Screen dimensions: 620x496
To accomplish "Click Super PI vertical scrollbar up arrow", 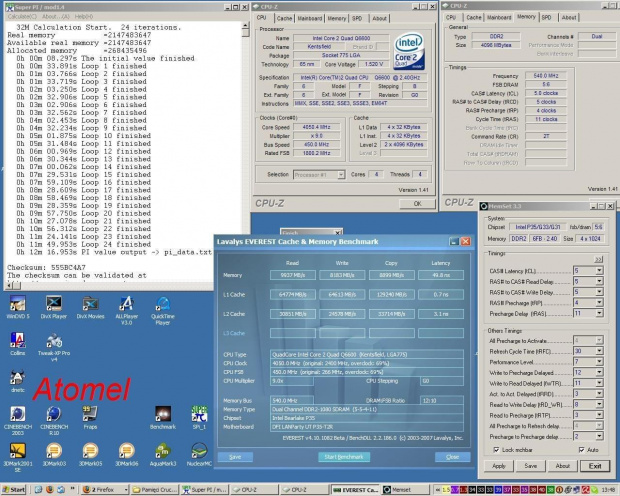I will tap(245, 25).
